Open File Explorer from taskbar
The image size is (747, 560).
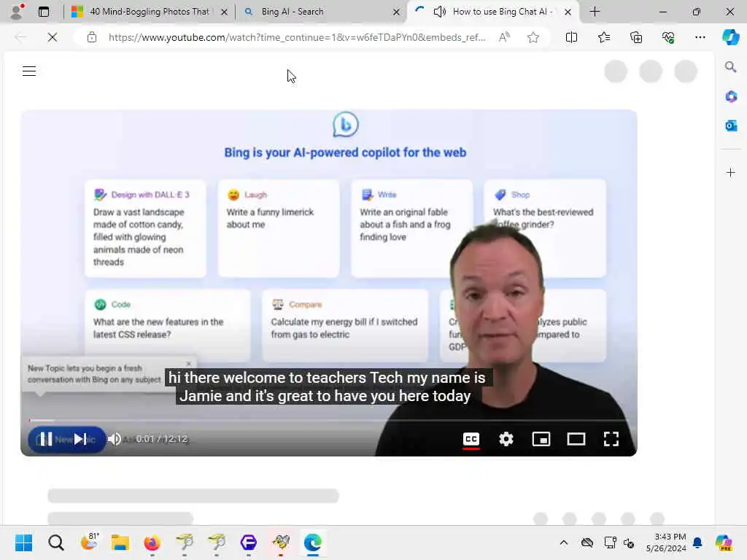120,542
